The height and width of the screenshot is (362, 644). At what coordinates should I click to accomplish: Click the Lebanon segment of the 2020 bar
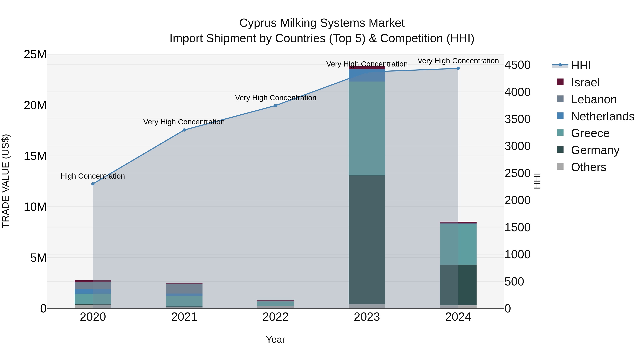(x=93, y=285)
